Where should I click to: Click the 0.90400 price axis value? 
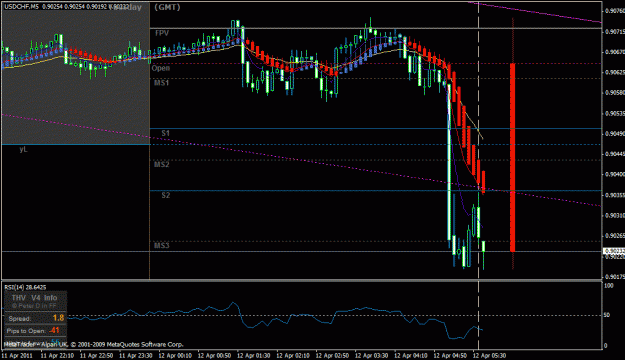pos(614,175)
